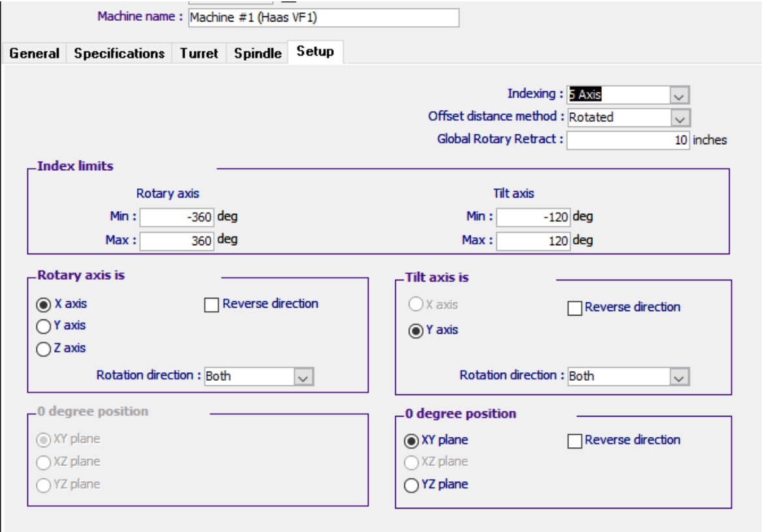763x532 pixels.
Task: Expand the Indexing dropdown
Action: click(x=680, y=95)
